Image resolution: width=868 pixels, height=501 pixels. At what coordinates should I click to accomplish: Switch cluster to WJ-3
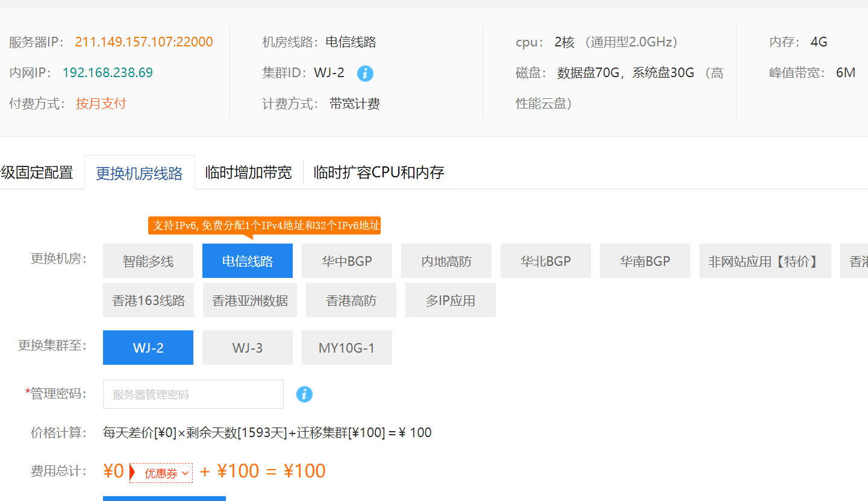[x=247, y=347]
